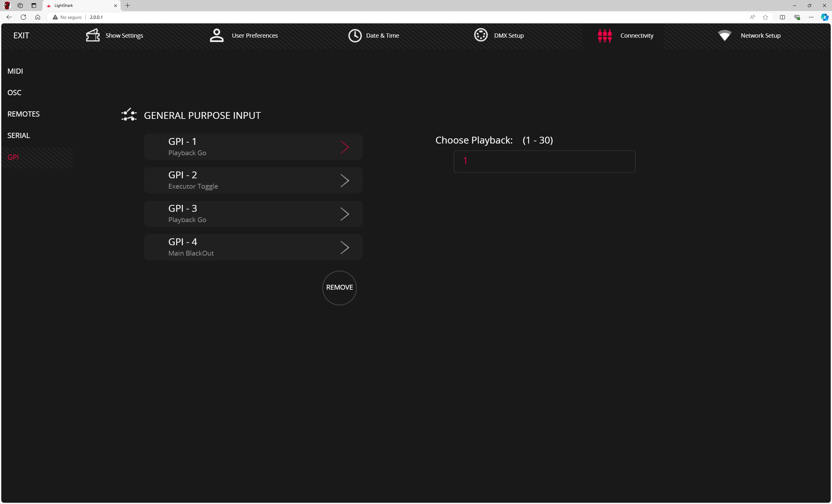This screenshot has height=504, width=832.
Task: Open the browser essentials heart icon
Action: point(797,17)
